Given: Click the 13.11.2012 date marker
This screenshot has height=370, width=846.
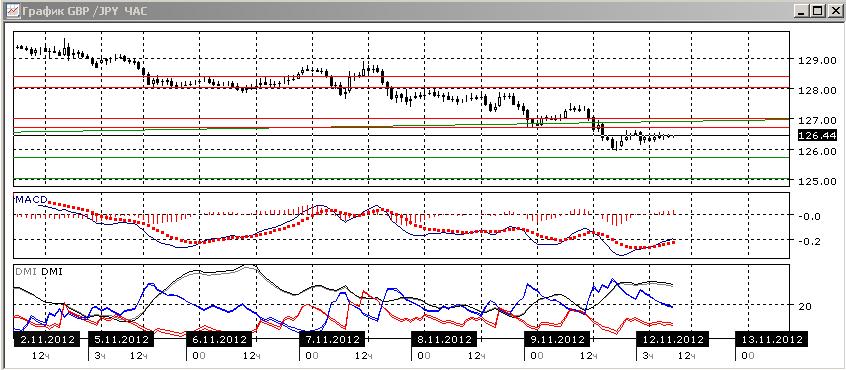Looking at the screenshot, I should [773, 340].
